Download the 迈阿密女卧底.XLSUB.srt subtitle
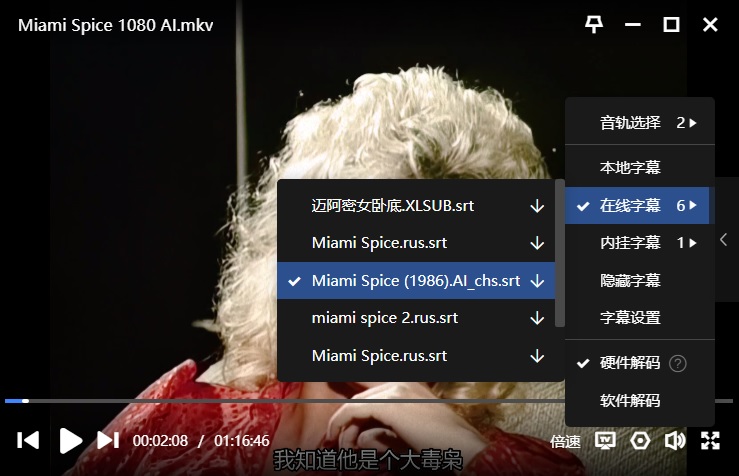 pyautogui.click(x=537, y=206)
